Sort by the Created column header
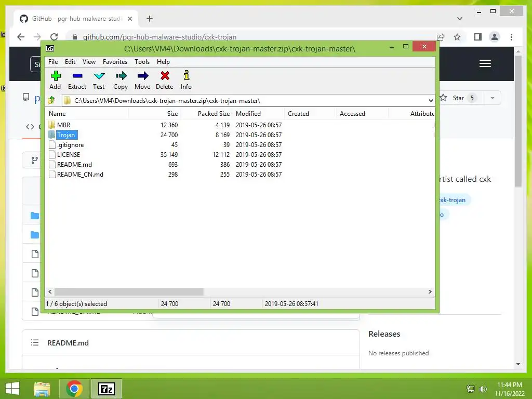The width and height of the screenshot is (532, 399). [311, 114]
